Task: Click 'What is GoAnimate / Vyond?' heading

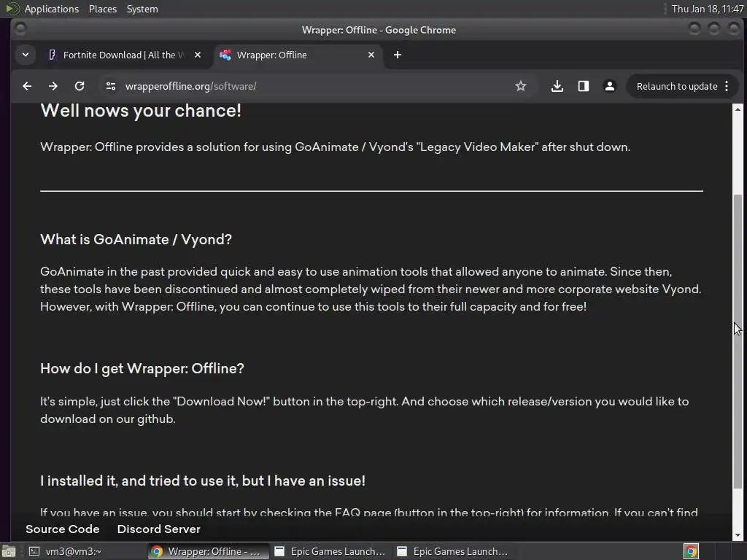Action: (136, 239)
